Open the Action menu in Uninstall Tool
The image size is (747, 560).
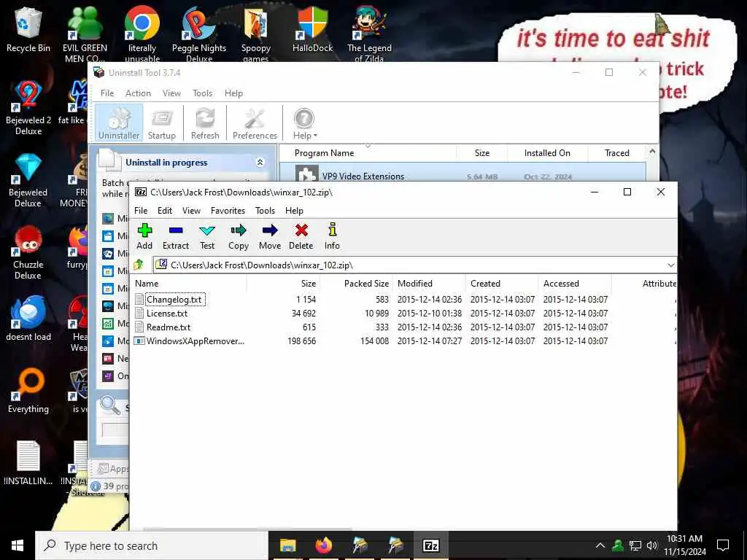point(138,93)
